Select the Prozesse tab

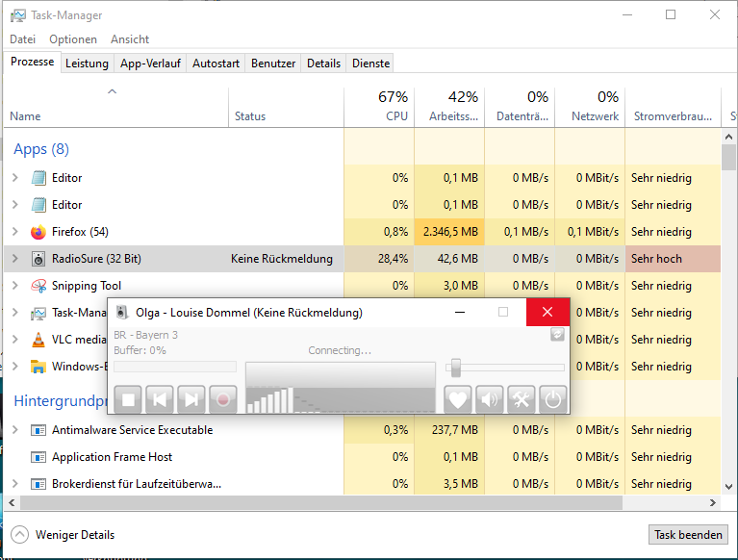tap(33, 62)
